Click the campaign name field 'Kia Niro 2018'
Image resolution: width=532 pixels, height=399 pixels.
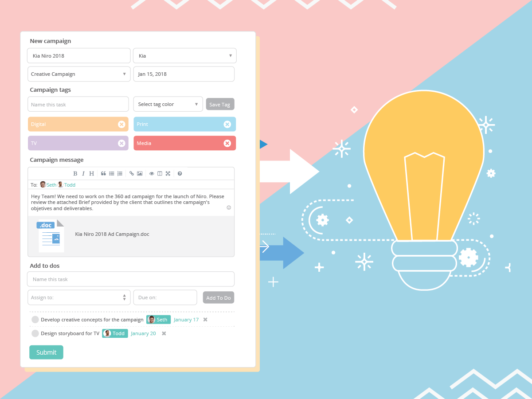pos(79,56)
